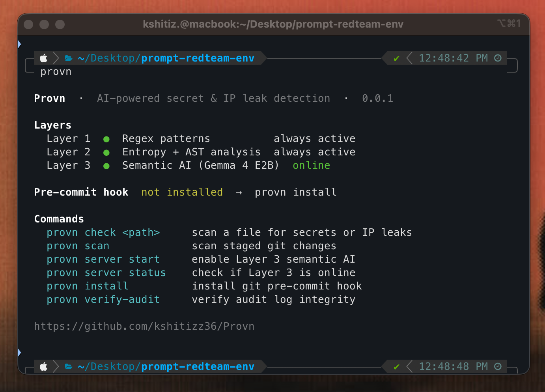The height and width of the screenshot is (392, 545).
Task: Click the clock icon next to the timestamp
Action: pos(498,58)
